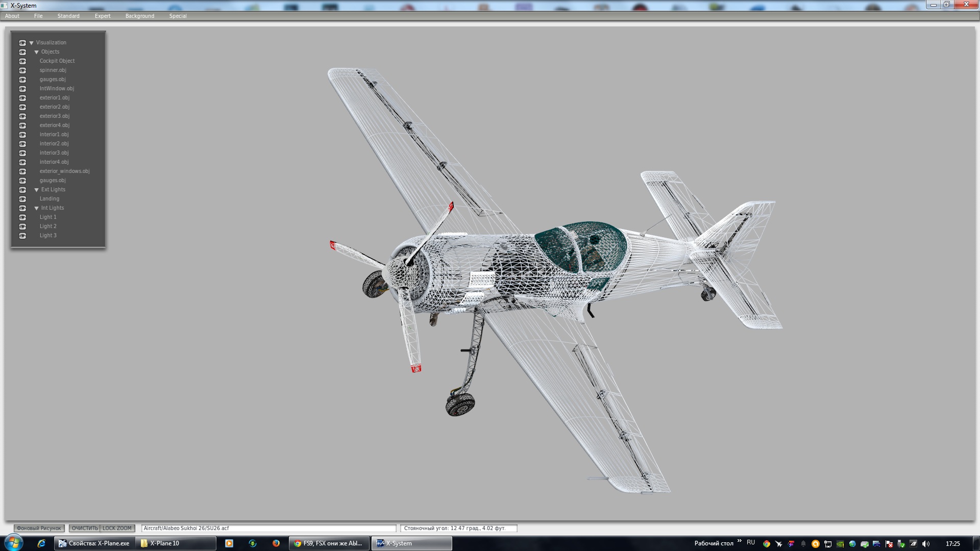The height and width of the screenshot is (551, 980).
Task: Hide exterior_windows.obj via its eye icon
Action: [x=22, y=171]
